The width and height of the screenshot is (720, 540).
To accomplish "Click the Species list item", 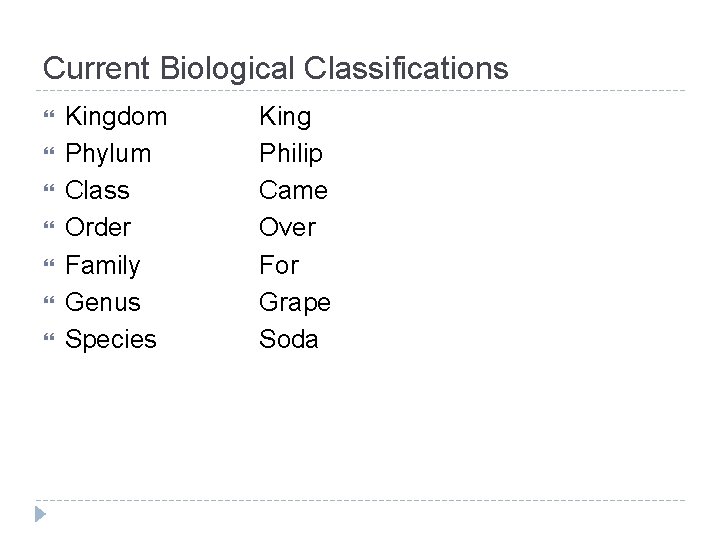I will tap(110, 340).
